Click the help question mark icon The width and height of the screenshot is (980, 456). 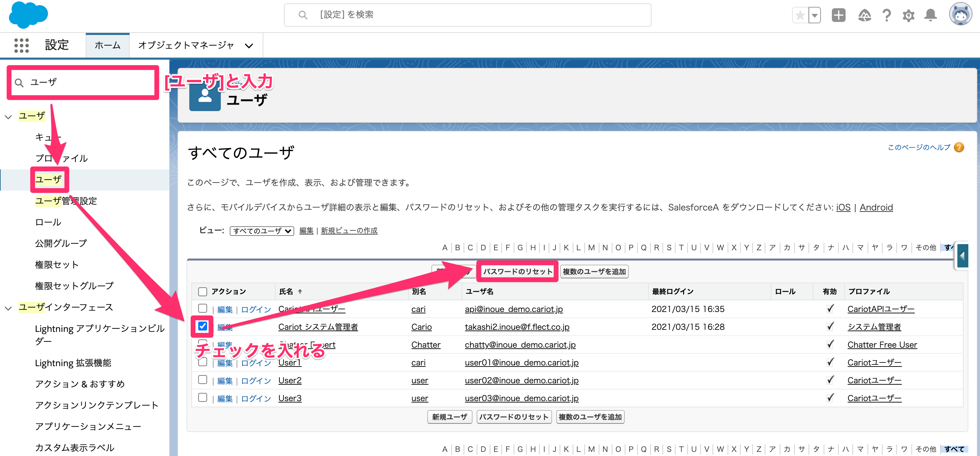click(x=886, y=15)
